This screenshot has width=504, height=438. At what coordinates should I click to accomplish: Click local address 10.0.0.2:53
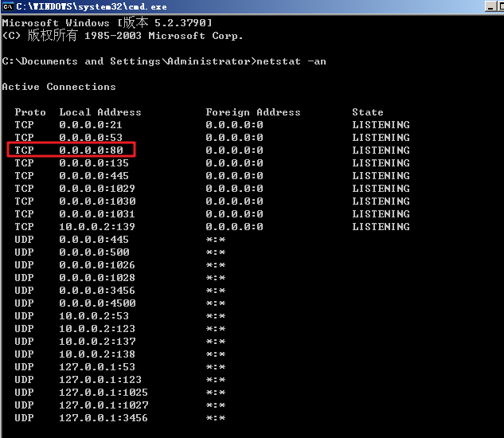click(94, 316)
